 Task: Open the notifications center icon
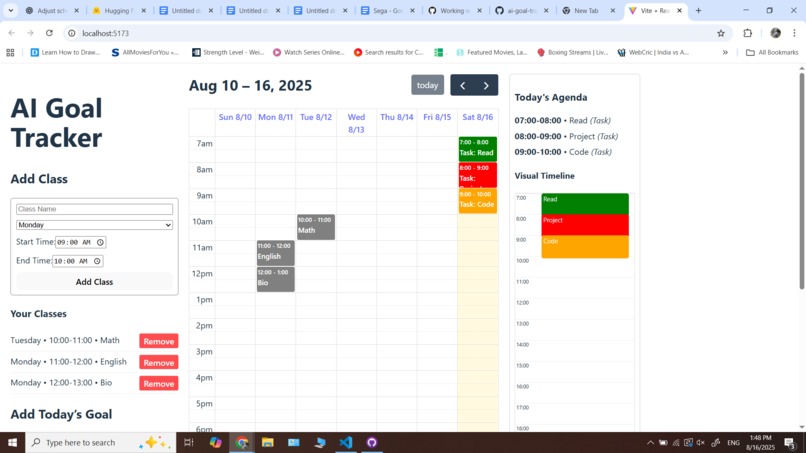[x=790, y=442]
